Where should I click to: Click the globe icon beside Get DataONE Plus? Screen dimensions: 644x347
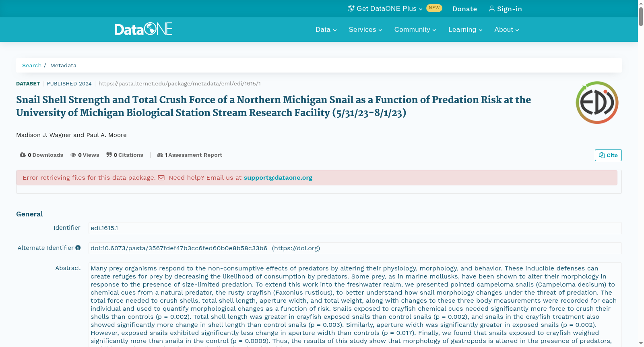click(x=351, y=8)
